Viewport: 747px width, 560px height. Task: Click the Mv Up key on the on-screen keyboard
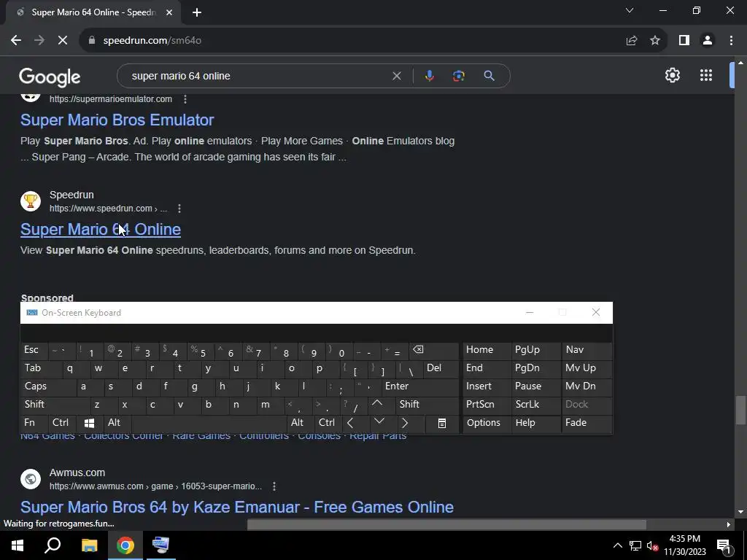pyautogui.click(x=587, y=368)
